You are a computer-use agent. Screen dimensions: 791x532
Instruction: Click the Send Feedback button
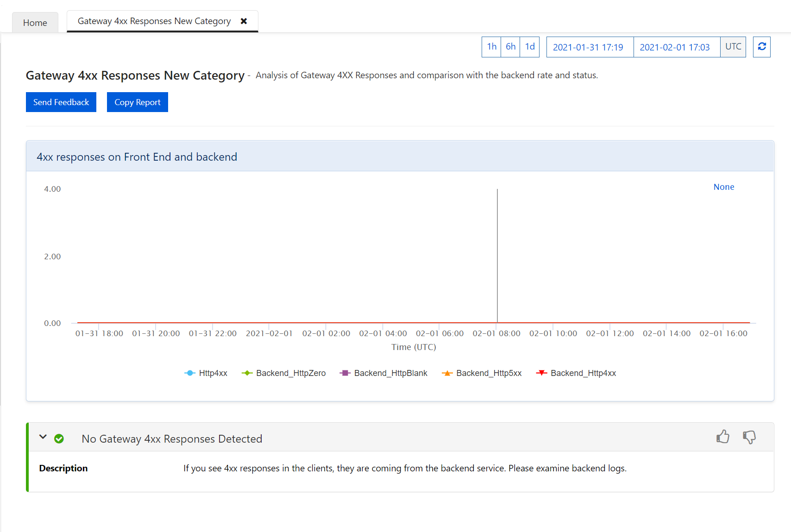(x=61, y=102)
